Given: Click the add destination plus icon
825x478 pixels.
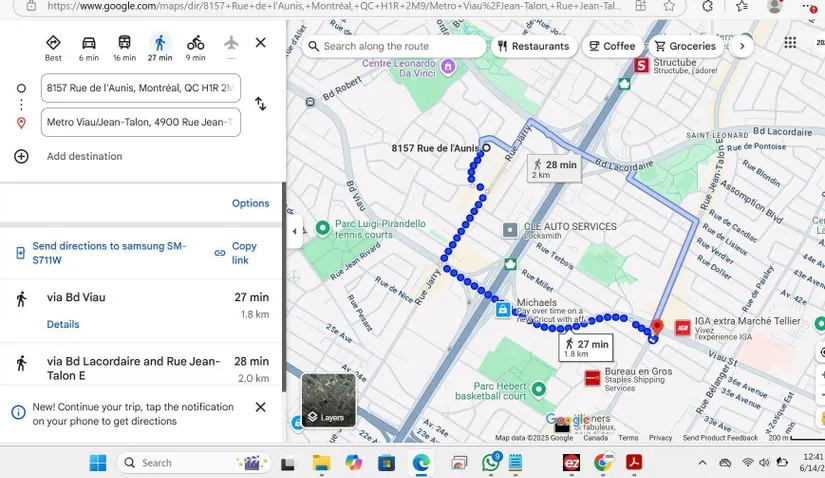Looking at the screenshot, I should click(21, 156).
